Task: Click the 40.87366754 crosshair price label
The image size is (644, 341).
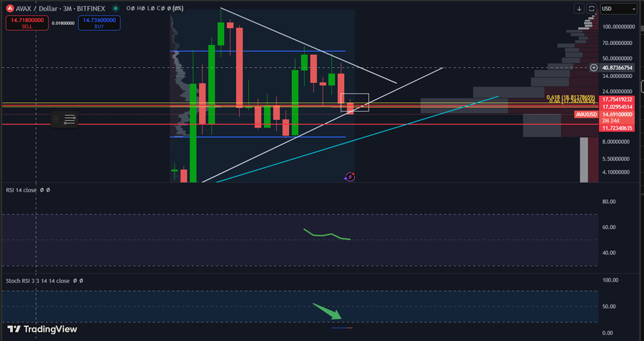Action: pyautogui.click(x=618, y=67)
